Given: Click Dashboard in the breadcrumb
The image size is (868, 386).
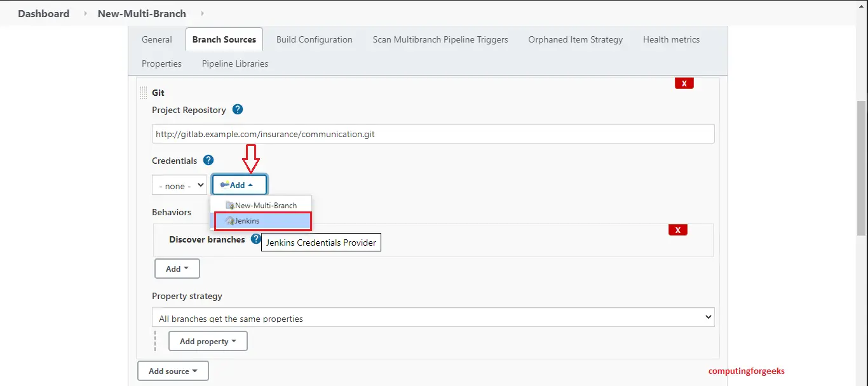Looking at the screenshot, I should 43,13.
